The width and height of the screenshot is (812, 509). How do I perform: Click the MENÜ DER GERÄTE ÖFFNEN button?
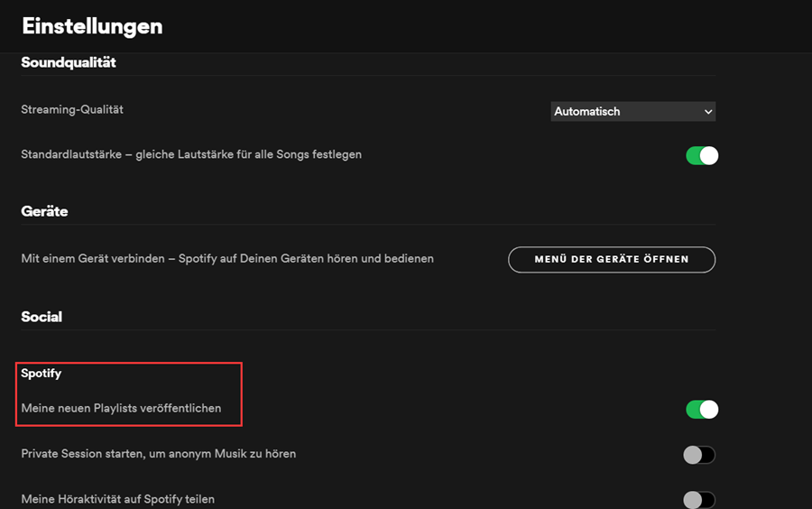612,259
